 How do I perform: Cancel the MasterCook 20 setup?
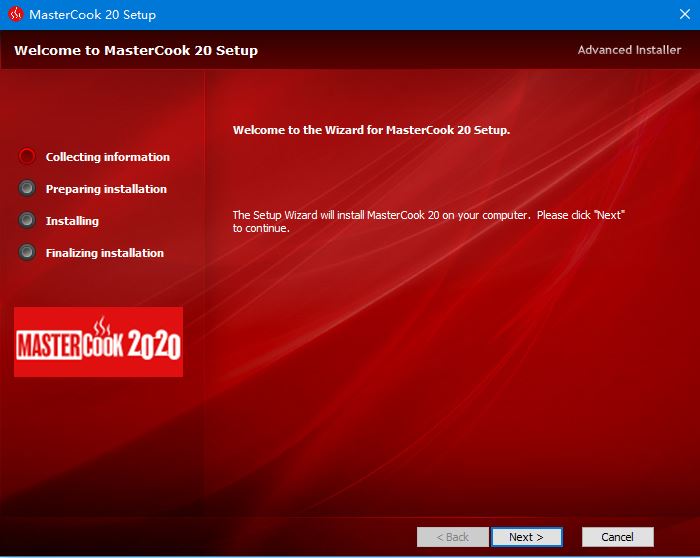pyautogui.click(x=617, y=537)
